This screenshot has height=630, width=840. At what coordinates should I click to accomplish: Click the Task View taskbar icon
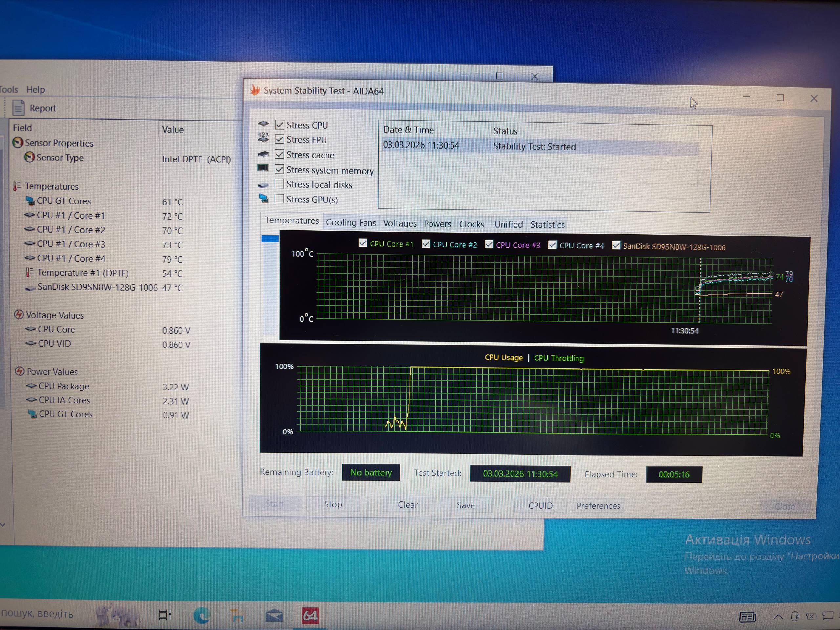[165, 615]
